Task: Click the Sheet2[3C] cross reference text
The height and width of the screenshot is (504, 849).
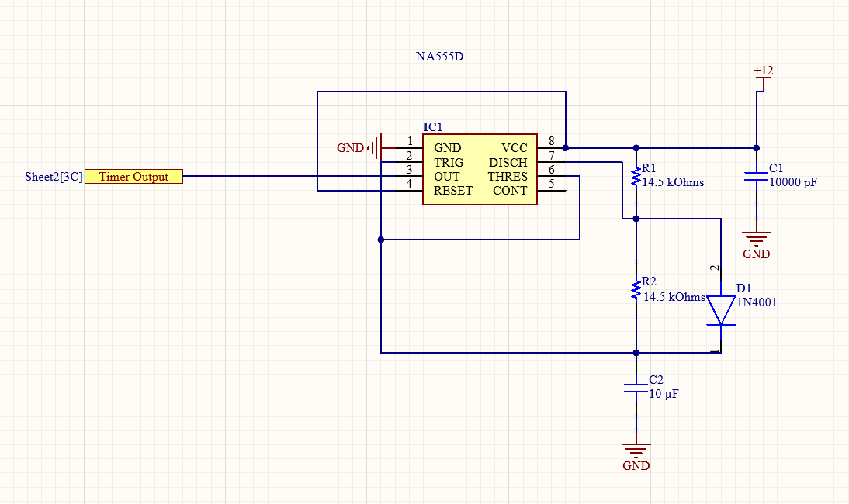Action: [54, 177]
